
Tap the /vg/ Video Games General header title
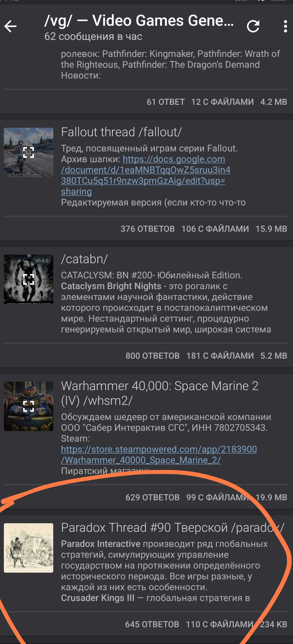(139, 21)
